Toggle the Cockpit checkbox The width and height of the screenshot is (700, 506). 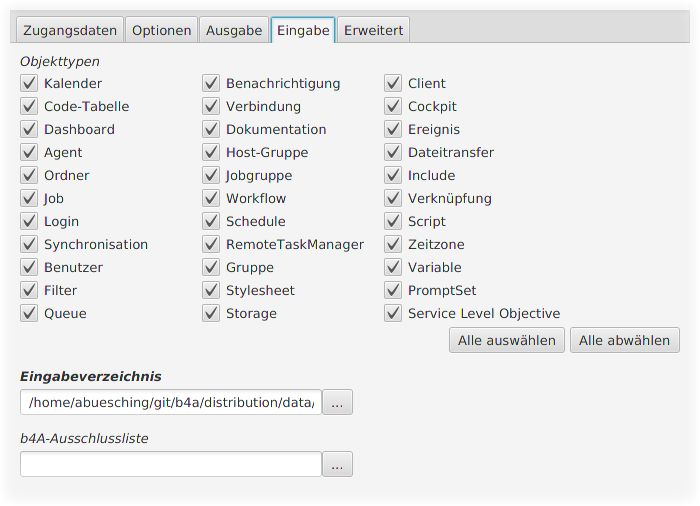(x=393, y=107)
